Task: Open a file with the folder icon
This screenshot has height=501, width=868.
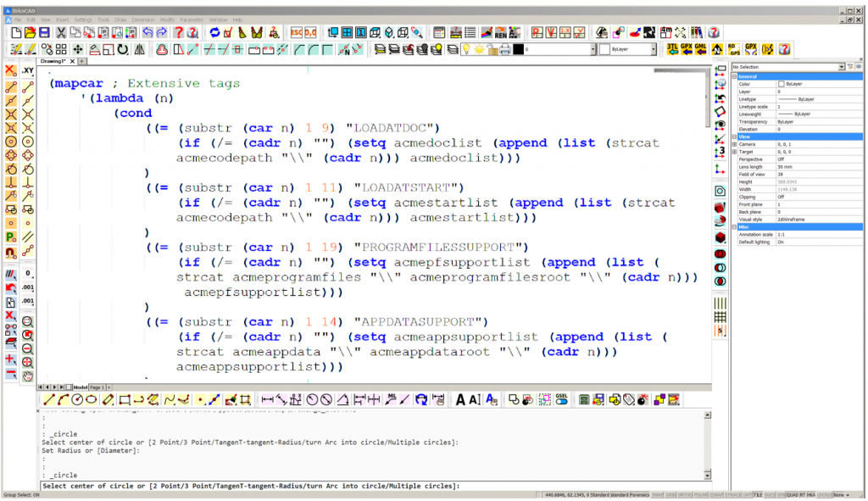Action: pyautogui.click(x=30, y=33)
